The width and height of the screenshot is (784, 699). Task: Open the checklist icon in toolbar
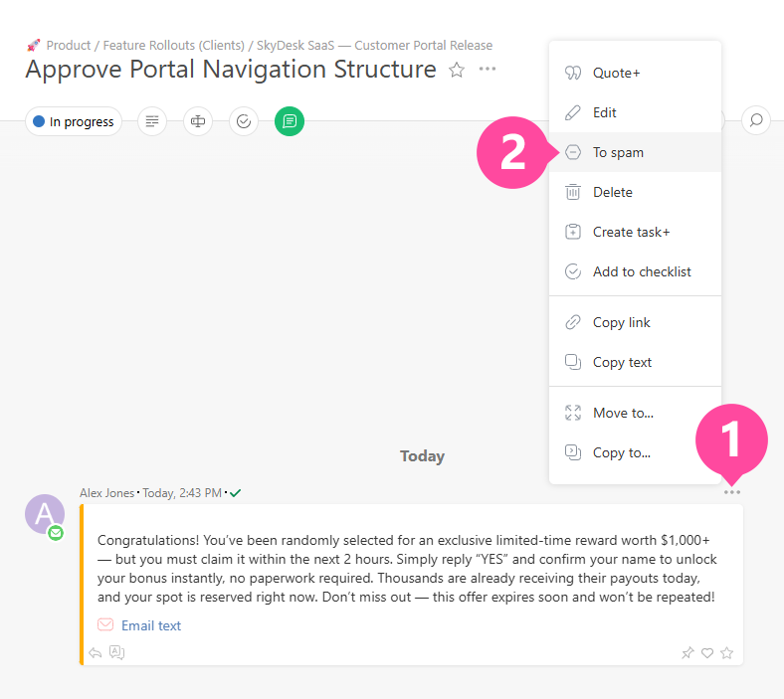pyautogui.click(x=244, y=121)
